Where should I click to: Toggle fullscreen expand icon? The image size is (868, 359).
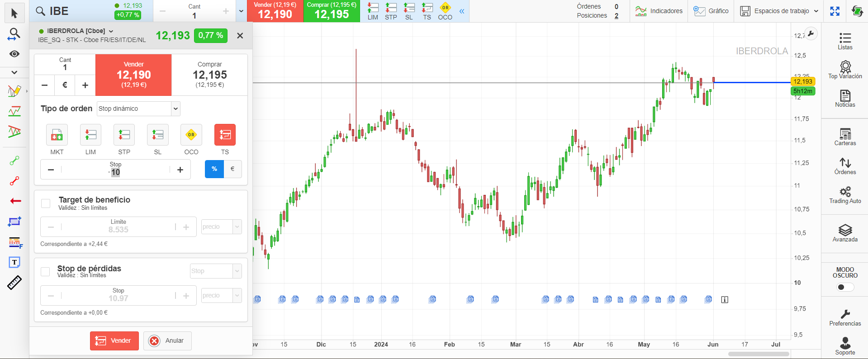(x=835, y=11)
